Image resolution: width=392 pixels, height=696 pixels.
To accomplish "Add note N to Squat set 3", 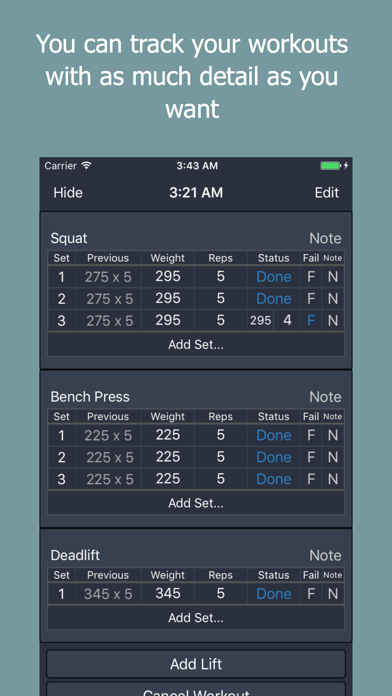I will click(x=333, y=320).
